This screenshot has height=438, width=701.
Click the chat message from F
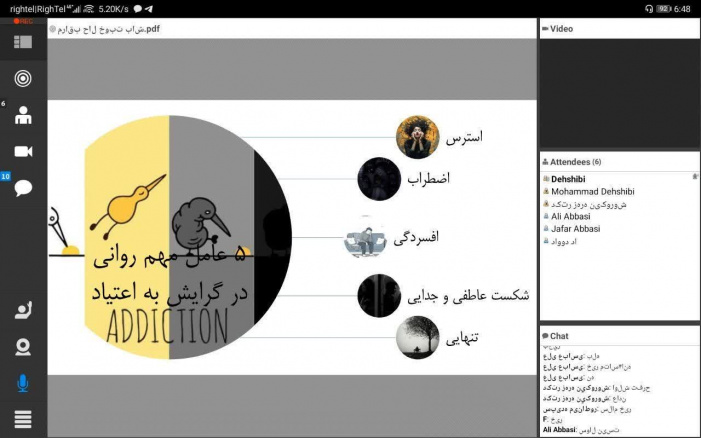553,419
